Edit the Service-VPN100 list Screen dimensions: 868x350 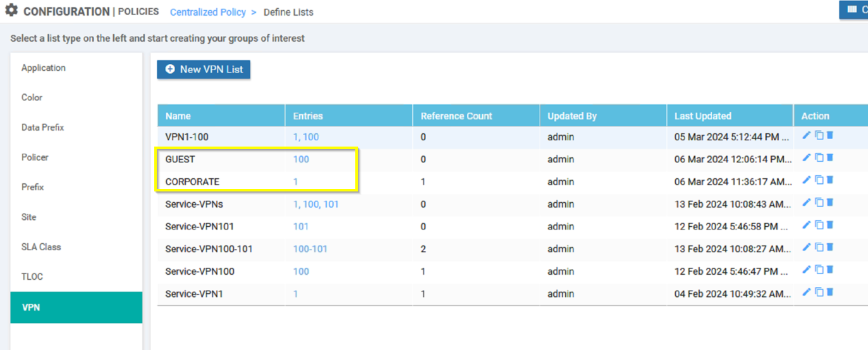coord(806,270)
